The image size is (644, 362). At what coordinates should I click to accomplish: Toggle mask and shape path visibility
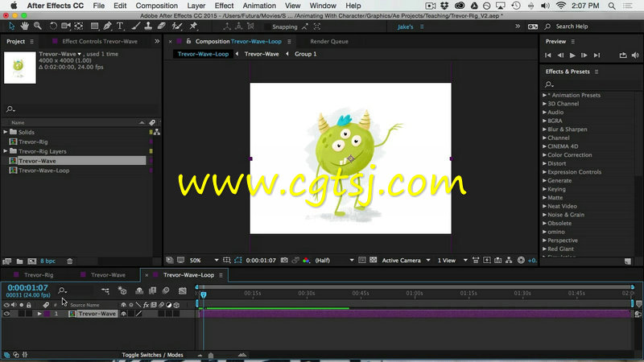click(237, 260)
